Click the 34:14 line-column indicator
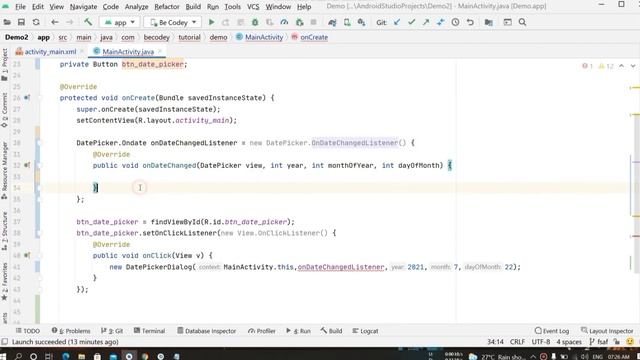This screenshot has height=360, width=640. (495, 342)
